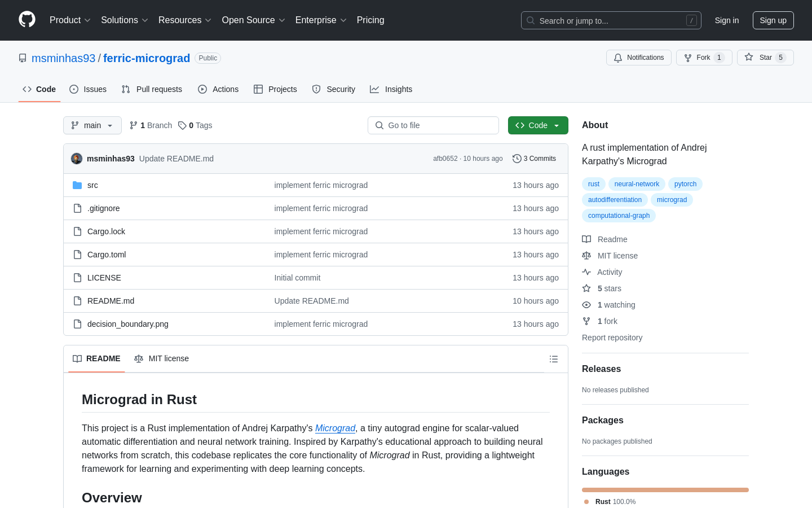The image size is (812, 508).
Task: Click the branch icon beside 1 Branch
Action: tap(134, 125)
